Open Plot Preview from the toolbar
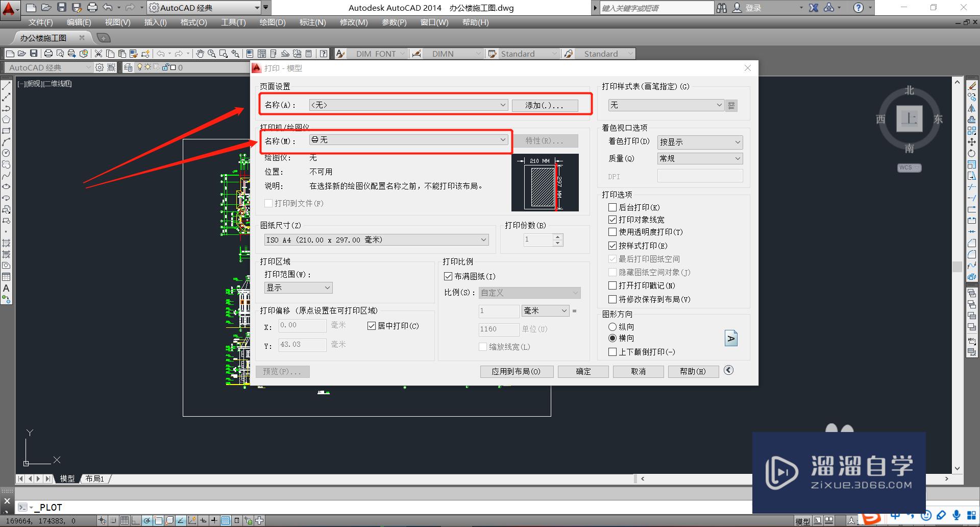The image size is (980, 527). click(x=60, y=54)
